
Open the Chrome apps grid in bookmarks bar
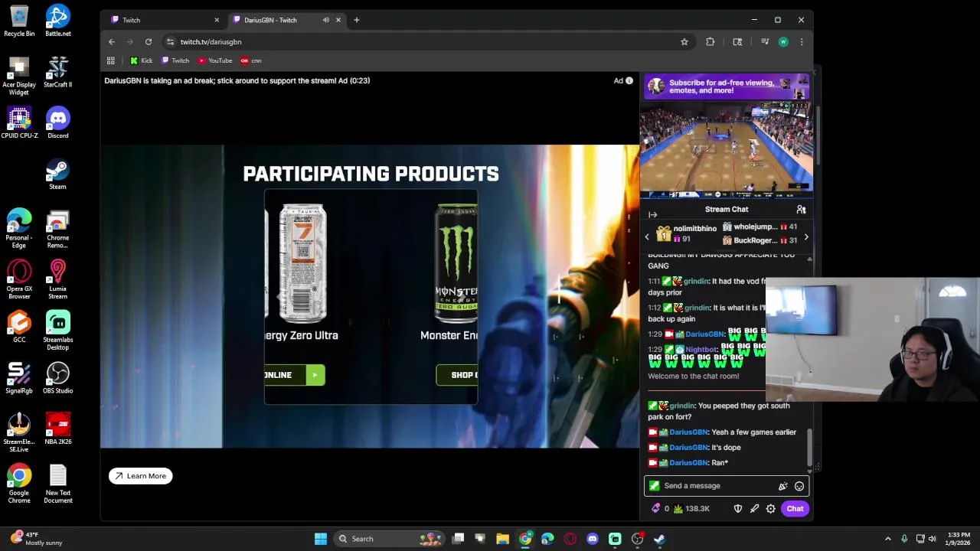(111, 60)
